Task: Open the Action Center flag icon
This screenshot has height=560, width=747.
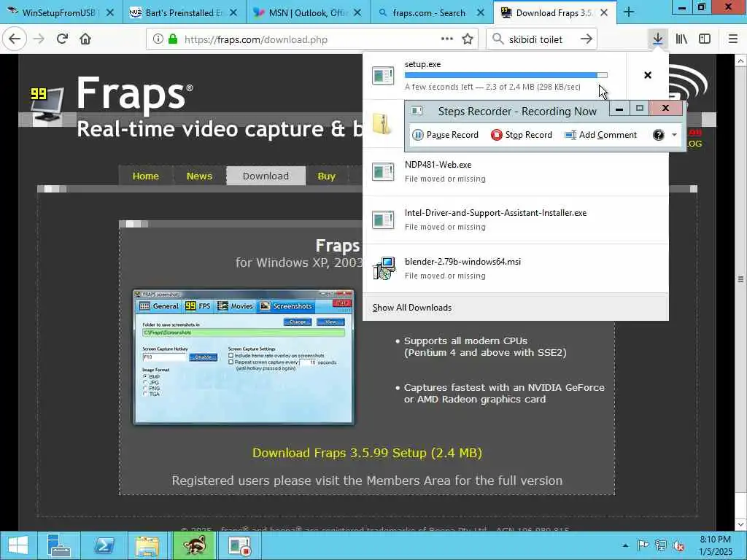Action: click(643, 545)
